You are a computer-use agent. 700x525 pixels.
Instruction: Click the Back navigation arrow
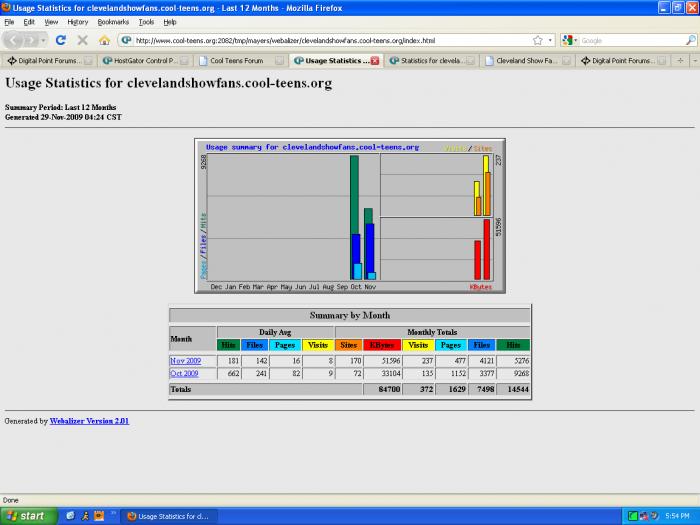pyautogui.click(x=14, y=40)
